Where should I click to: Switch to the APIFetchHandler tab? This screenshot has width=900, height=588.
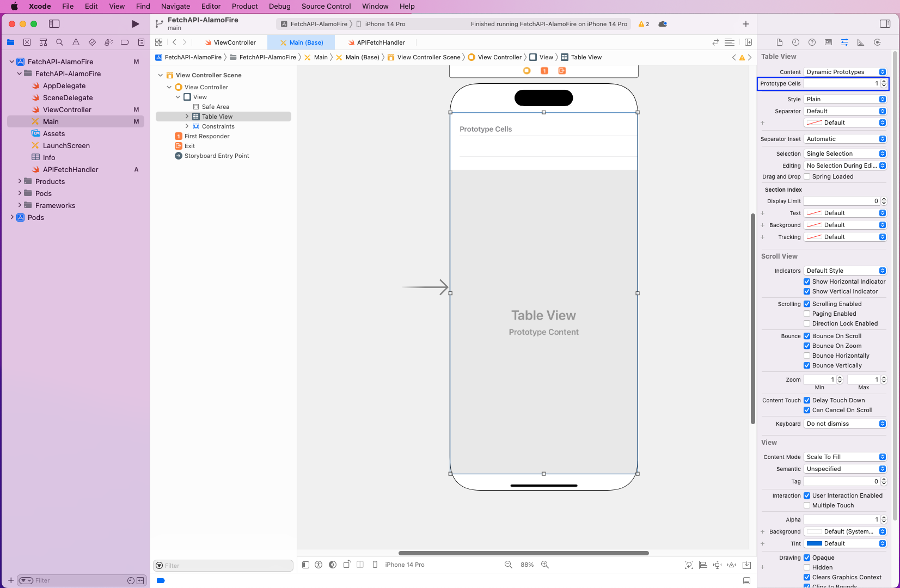tap(381, 42)
